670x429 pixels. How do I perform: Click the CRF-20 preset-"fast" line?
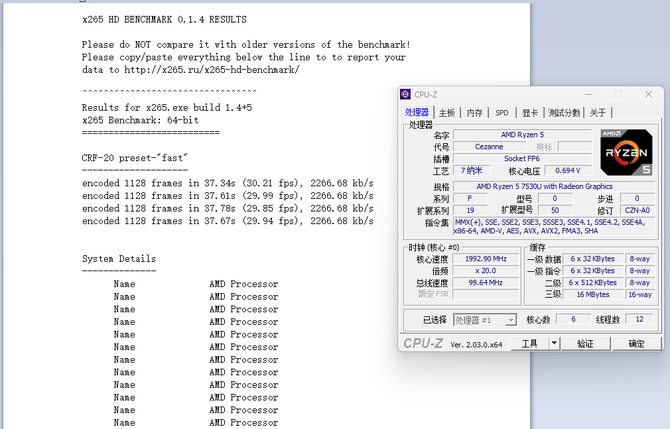135,158
